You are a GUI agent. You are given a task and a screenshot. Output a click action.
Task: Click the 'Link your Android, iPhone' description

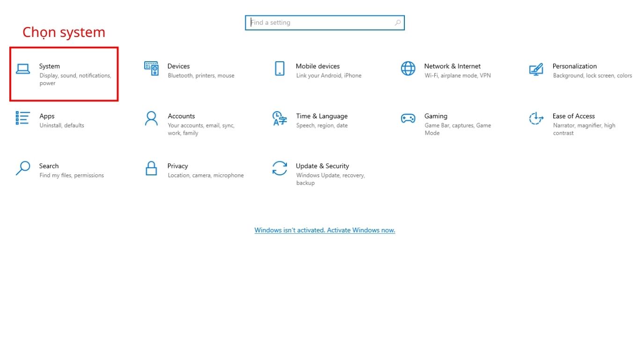pos(329,76)
